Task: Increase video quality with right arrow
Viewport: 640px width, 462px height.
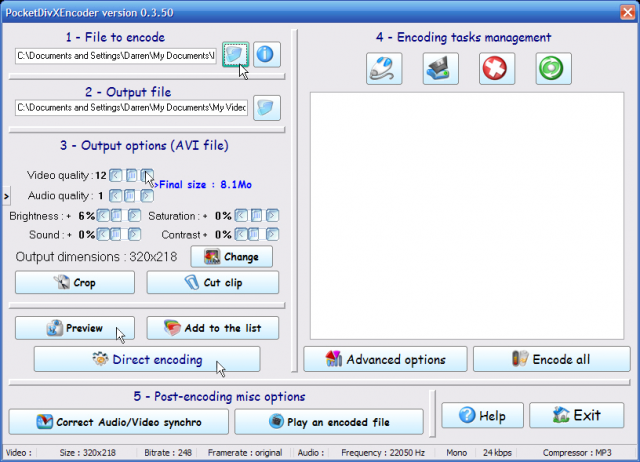Action: (x=147, y=175)
